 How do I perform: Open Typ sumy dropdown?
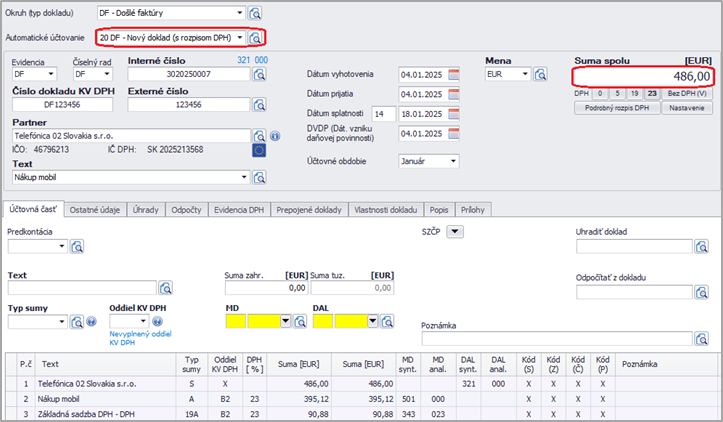click(62, 321)
